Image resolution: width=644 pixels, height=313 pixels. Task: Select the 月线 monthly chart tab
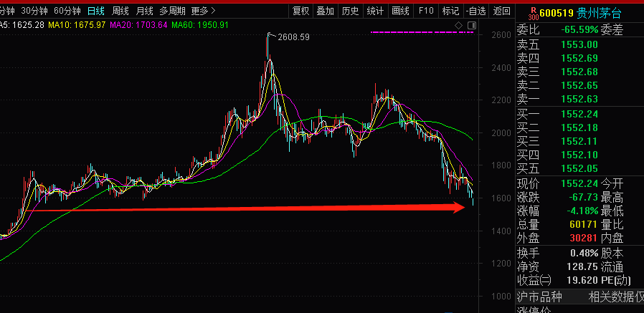[x=145, y=11]
